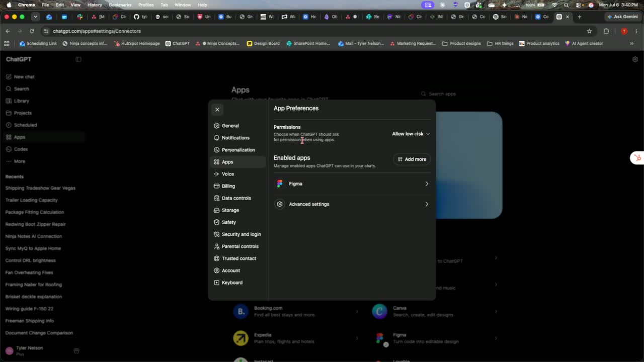Viewport: 644px width, 362px height.
Task: Click the Add more apps button
Action: pyautogui.click(x=412, y=159)
